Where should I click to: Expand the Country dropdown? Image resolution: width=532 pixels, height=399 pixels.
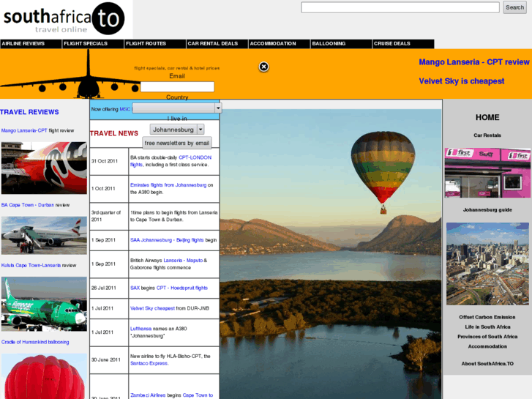[177, 108]
